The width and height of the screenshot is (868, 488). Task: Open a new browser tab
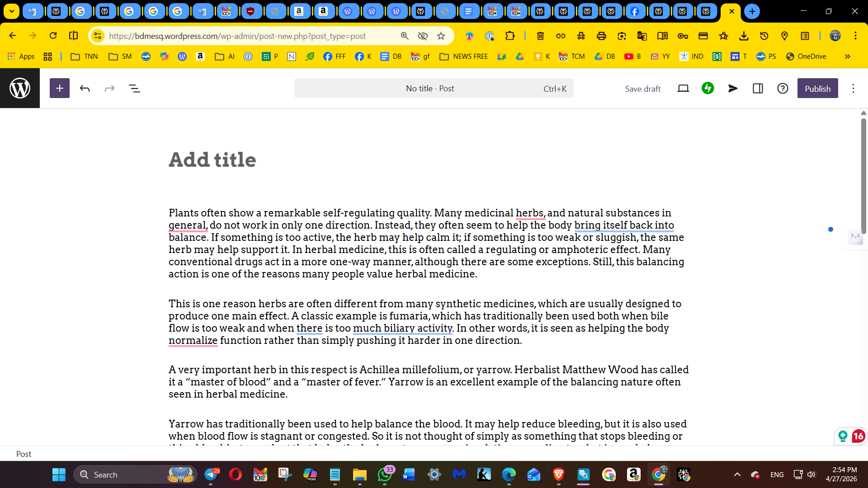752,11
